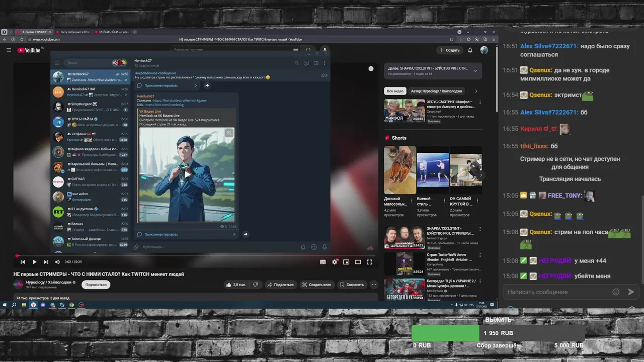
Task: Open a new browser tab
Action: point(134,32)
